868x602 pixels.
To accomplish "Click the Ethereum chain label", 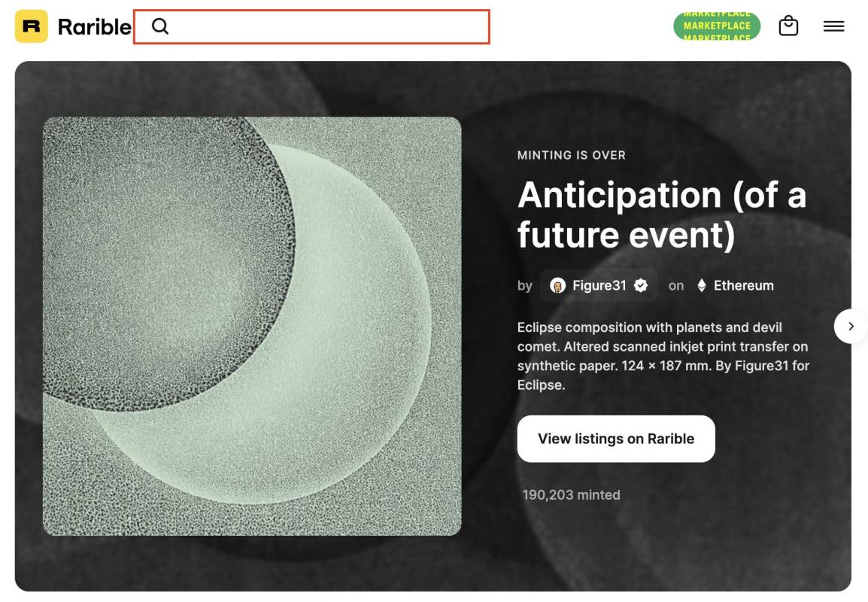I will 743,286.
